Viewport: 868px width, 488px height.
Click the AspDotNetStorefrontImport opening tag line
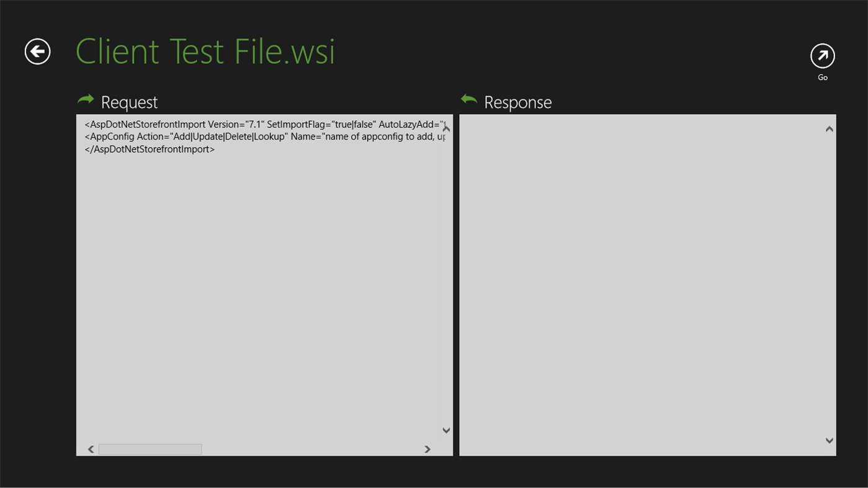point(264,124)
